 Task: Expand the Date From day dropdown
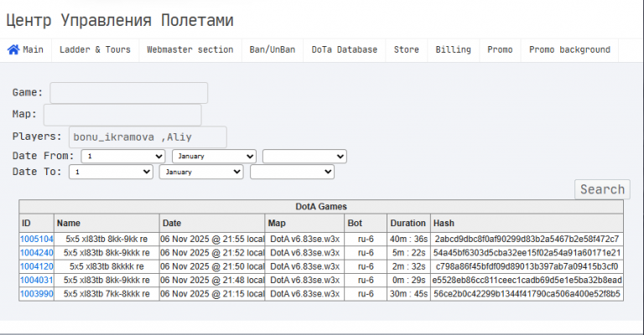[123, 157]
